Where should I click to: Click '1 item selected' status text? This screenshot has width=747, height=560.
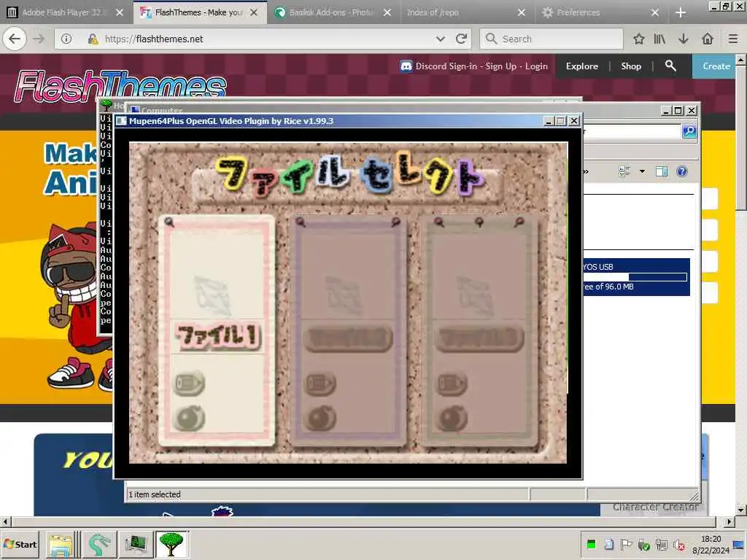point(155,494)
